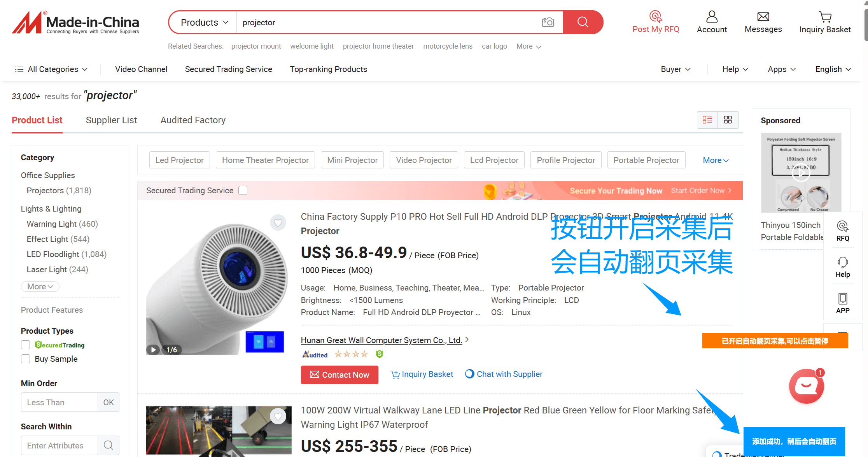Favorite the Virtual Walkway Lane projector
The width and height of the screenshot is (868, 457).
pos(278,417)
